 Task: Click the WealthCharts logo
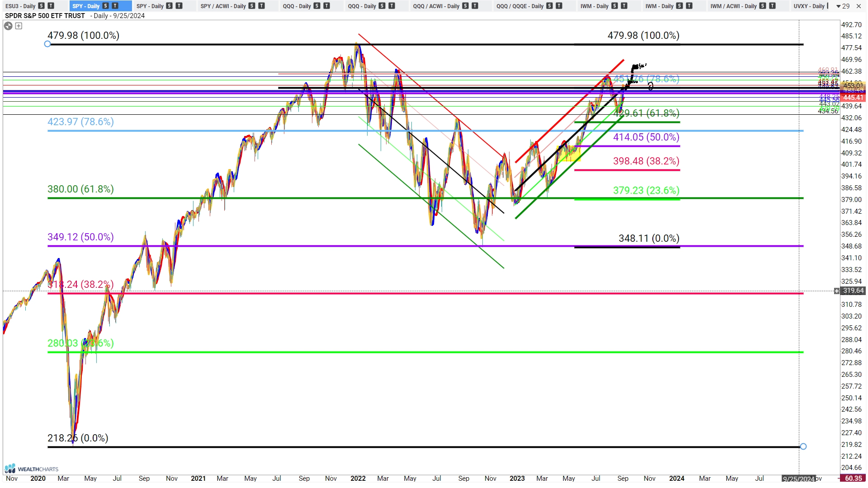pos(32,469)
